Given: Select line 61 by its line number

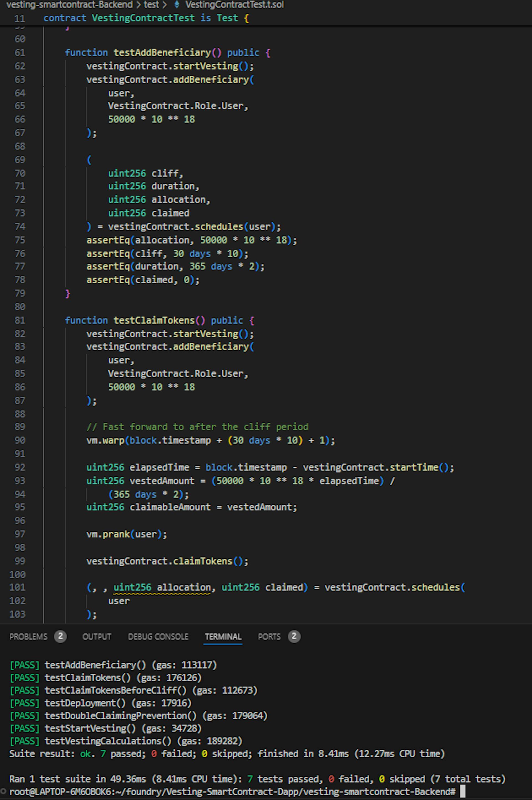Looking at the screenshot, I should [x=20, y=53].
